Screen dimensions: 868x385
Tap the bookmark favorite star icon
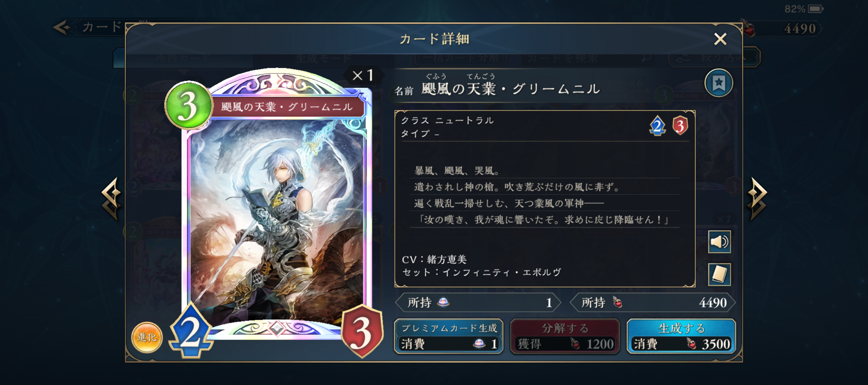pyautogui.click(x=718, y=83)
